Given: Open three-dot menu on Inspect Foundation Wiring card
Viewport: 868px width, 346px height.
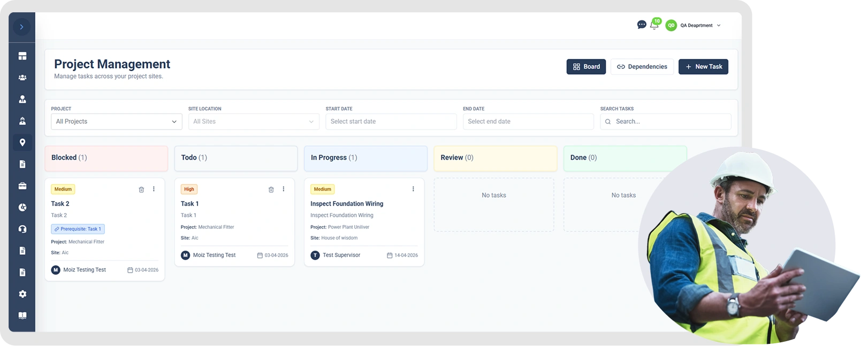Looking at the screenshot, I should click(x=413, y=189).
